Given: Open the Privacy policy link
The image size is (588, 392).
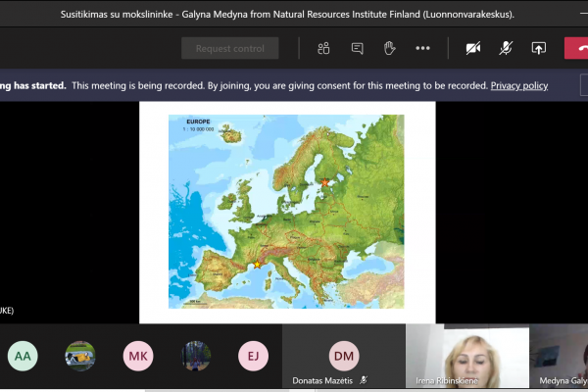Looking at the screenshot, I should 519,86.
